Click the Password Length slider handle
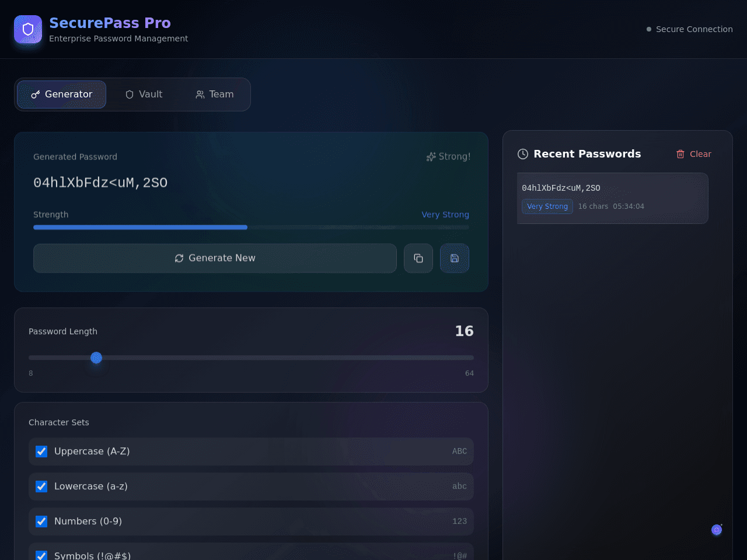The height and width of the screenshot is (560, 747). click(96, 358)
